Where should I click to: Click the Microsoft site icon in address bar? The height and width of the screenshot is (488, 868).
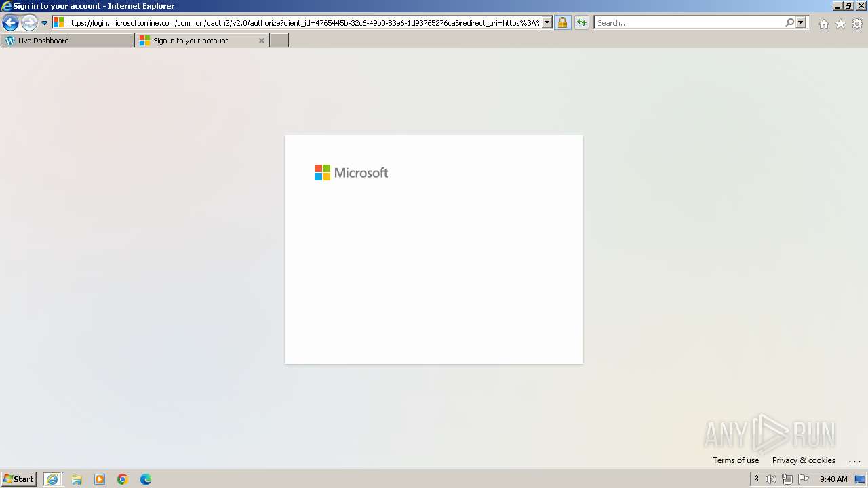click(59, 23)
